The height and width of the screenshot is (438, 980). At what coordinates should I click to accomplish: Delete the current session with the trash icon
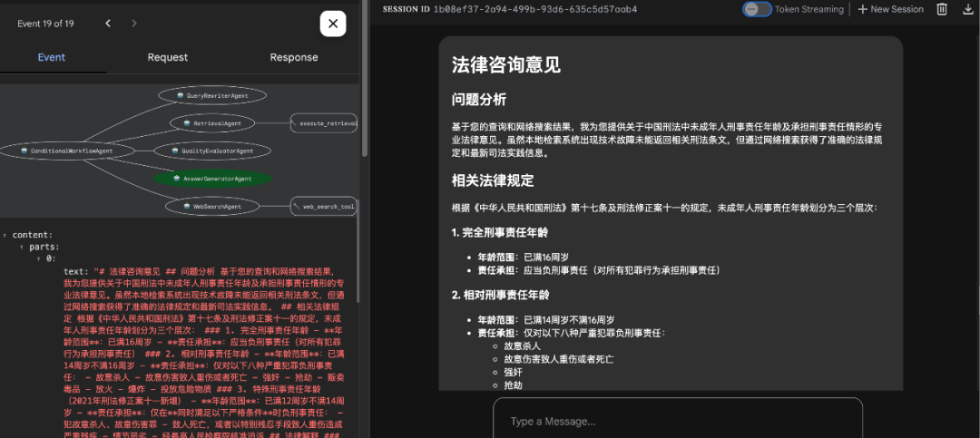pyautogui.click(x=942, y=9)
